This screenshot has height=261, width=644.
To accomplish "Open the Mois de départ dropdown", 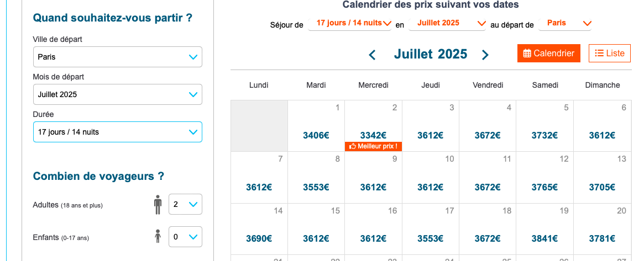I will pos(117,94).
